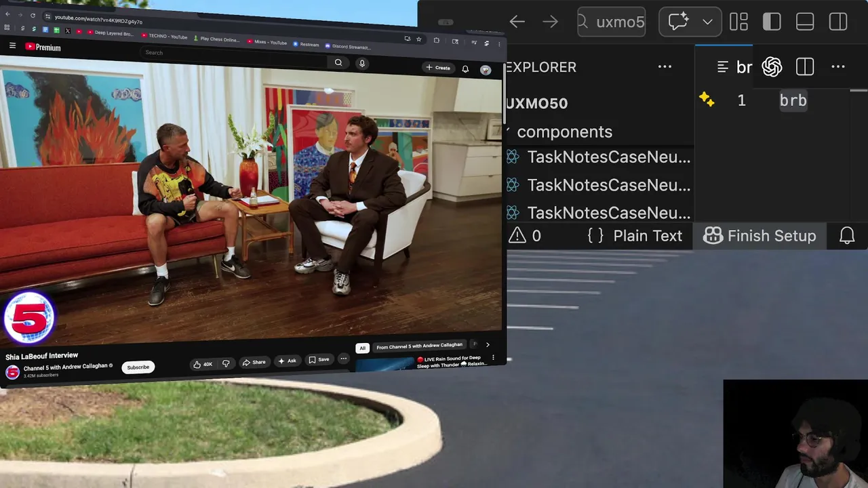The height and width of the screenshot is (488, 868).
Task: Open Explorer views and more actions ellipsis
Action: 665,66
